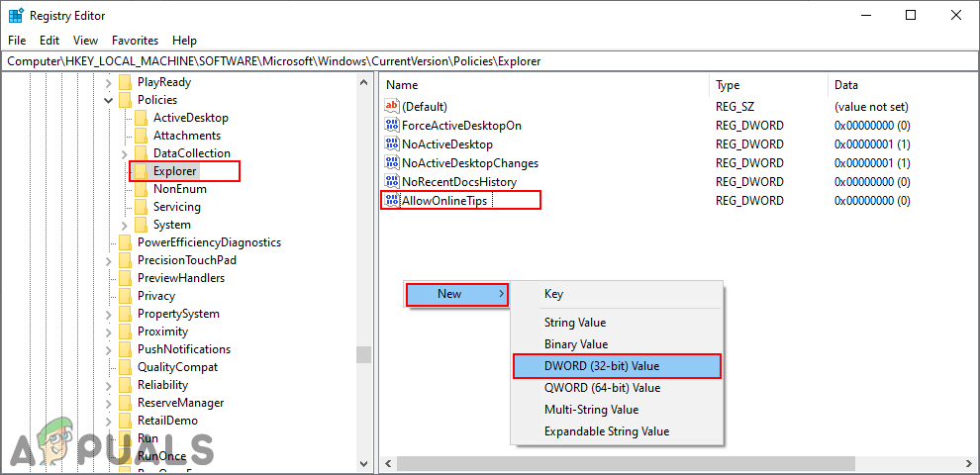Click the NoRecentDocsHistory value icon
Screen dimensions: 980x475
[x=391, y=182]
